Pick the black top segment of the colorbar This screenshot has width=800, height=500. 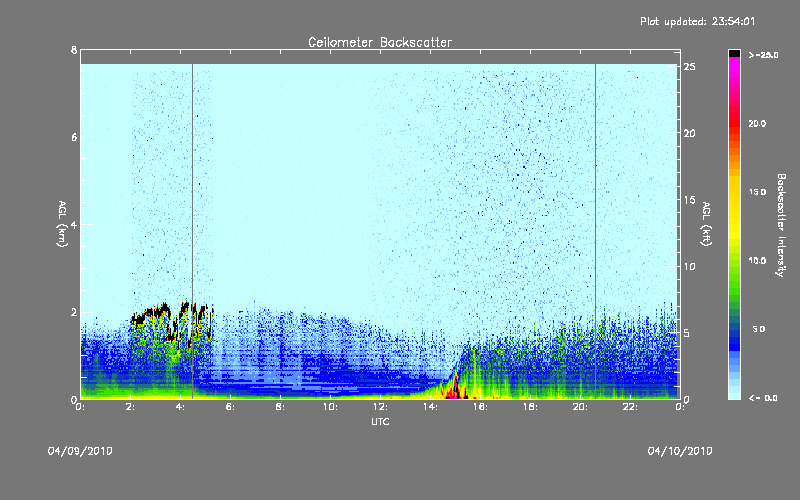734,53
